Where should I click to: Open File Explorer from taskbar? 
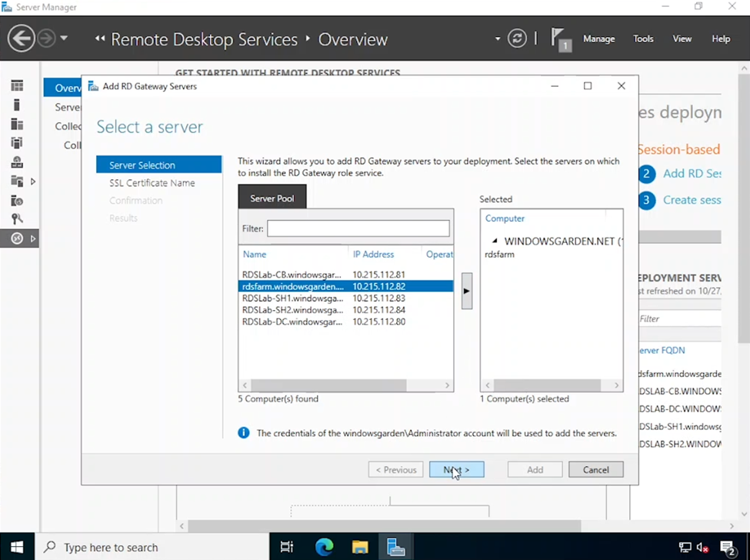(360, 547)
